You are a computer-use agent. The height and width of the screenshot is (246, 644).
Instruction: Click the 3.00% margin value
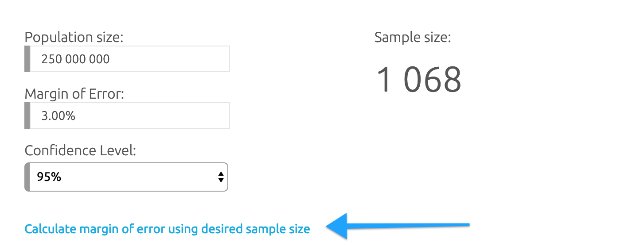tap(58, 116)
